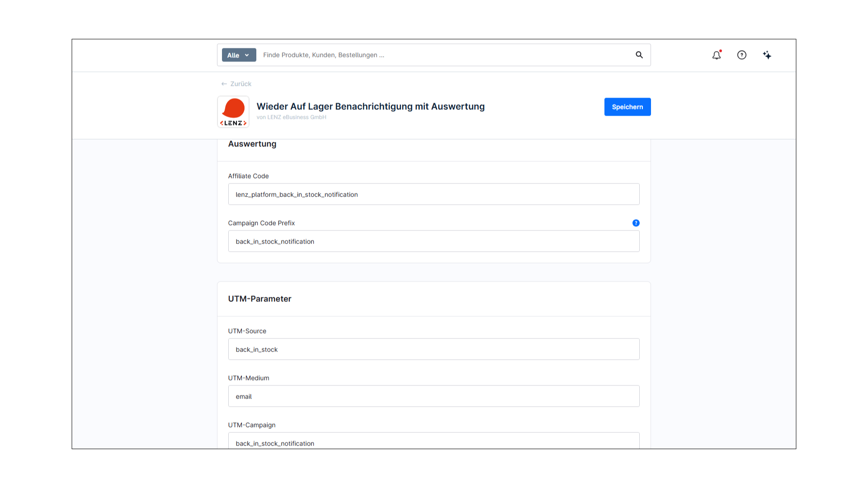
Task: Click the von LENZ eBusiness GmbH text
Action: coord(291,117)
